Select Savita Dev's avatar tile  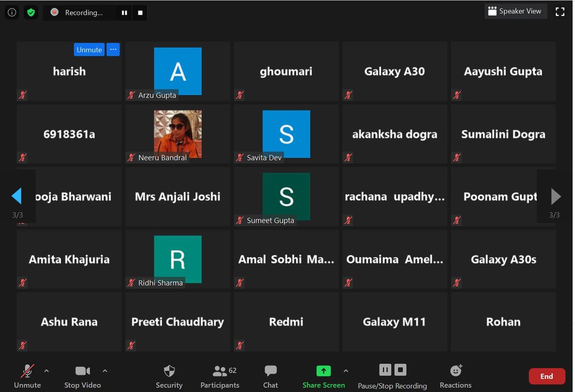[x=286, y=134]
